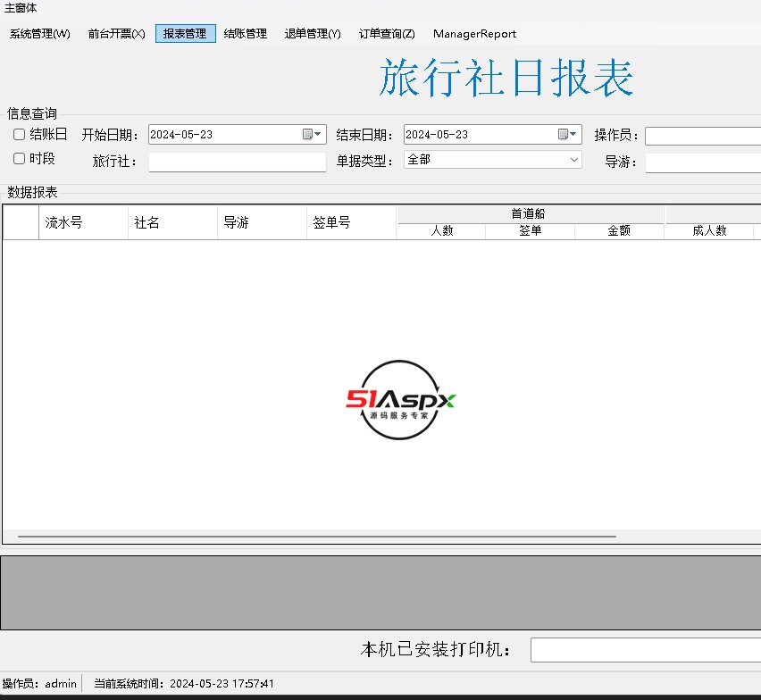Viewport: 761px width, 700px height.
Task: Click the 签单号 column header
Action: point(351,222)
